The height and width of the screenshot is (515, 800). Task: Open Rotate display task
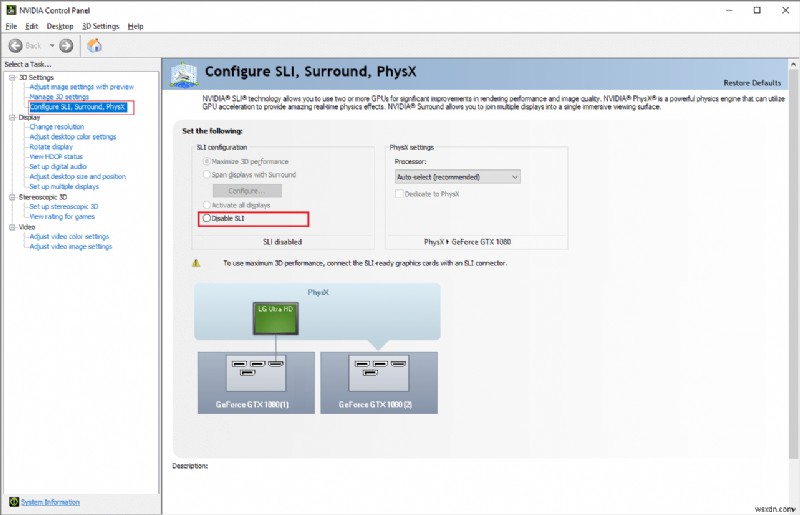51,146
